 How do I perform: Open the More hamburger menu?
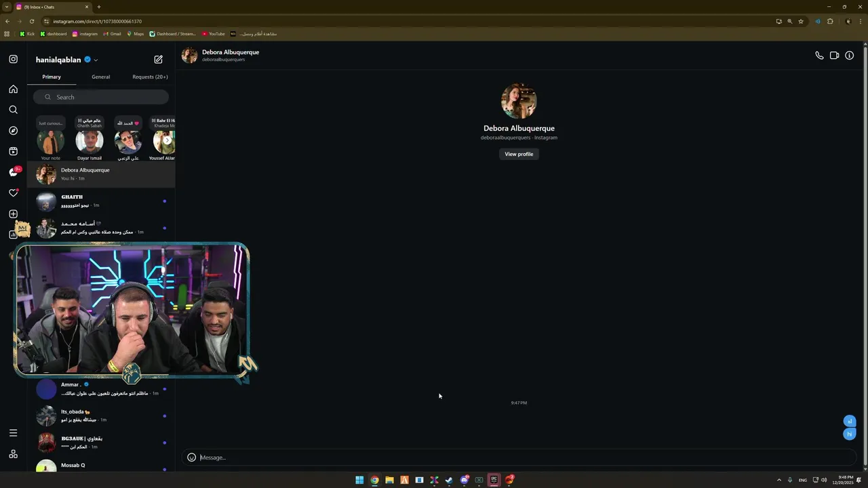(13, 433)
